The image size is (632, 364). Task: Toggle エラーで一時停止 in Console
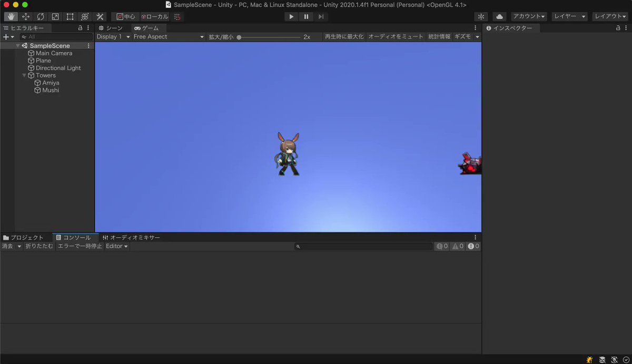click(80, 246)
